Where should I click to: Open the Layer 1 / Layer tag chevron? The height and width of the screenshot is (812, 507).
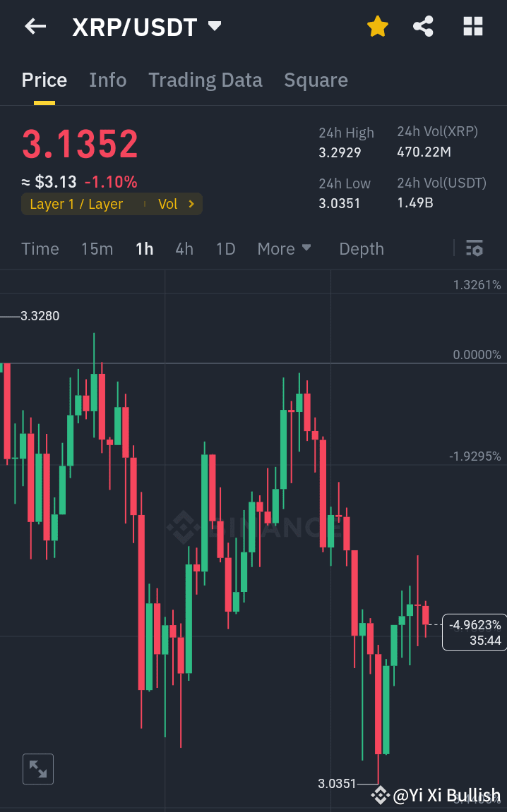[191, 204]
